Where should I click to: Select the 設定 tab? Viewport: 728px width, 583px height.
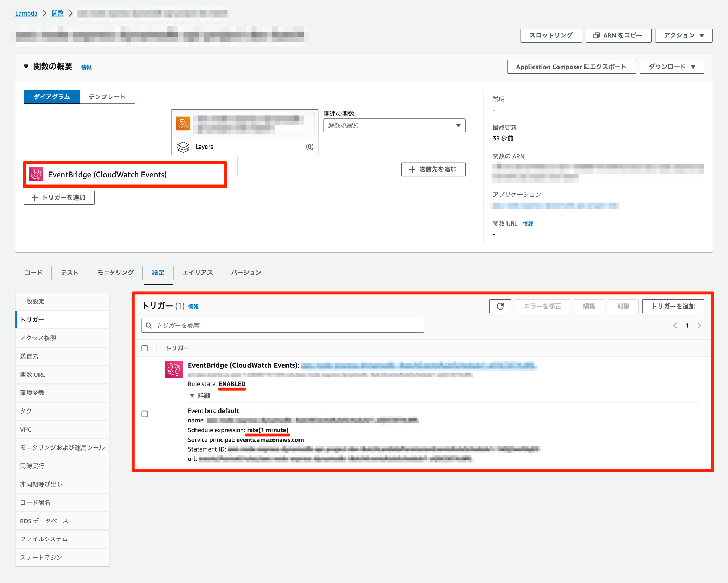click(158, 272)
